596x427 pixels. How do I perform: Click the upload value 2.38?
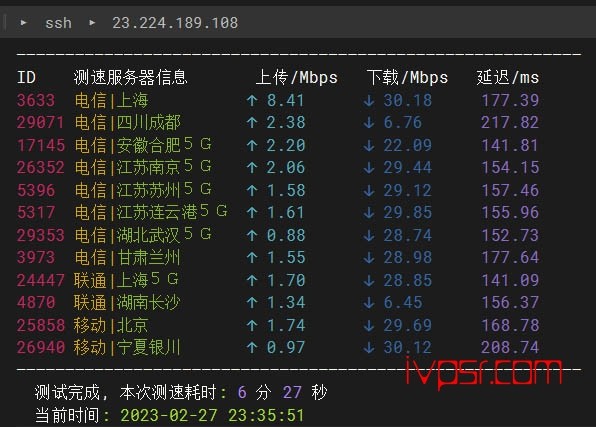pos(285,122)
